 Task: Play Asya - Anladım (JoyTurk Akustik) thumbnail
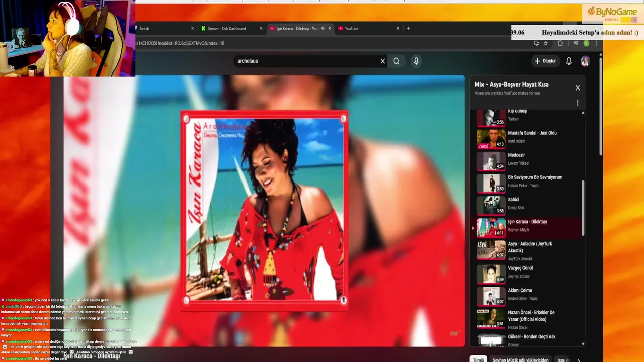click(491, 250)
